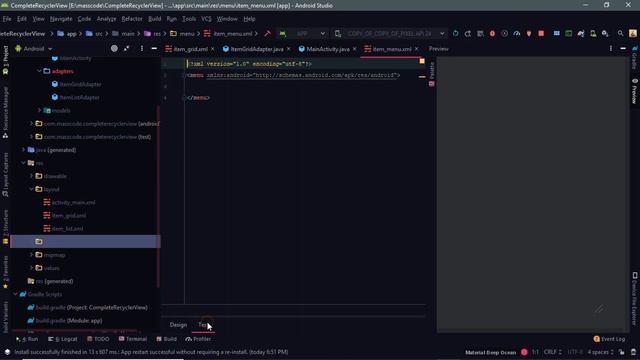Screen dimensions: 640x360
Task: Expand the androidTest package node
Action: tap(31, 124)
